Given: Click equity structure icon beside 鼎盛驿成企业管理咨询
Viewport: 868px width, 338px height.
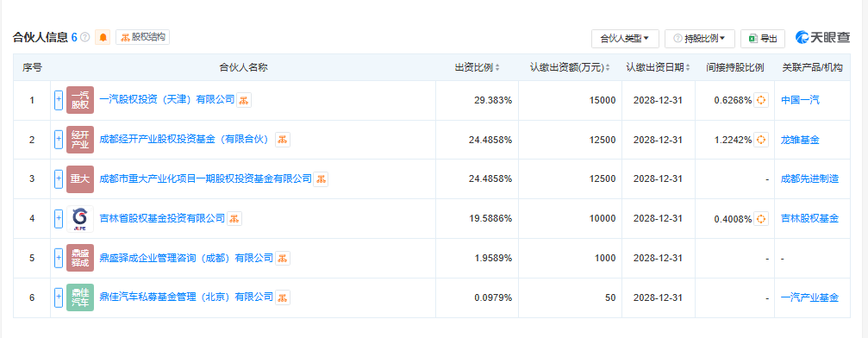Looking at the screenshot, I should (x=283, y=258).
